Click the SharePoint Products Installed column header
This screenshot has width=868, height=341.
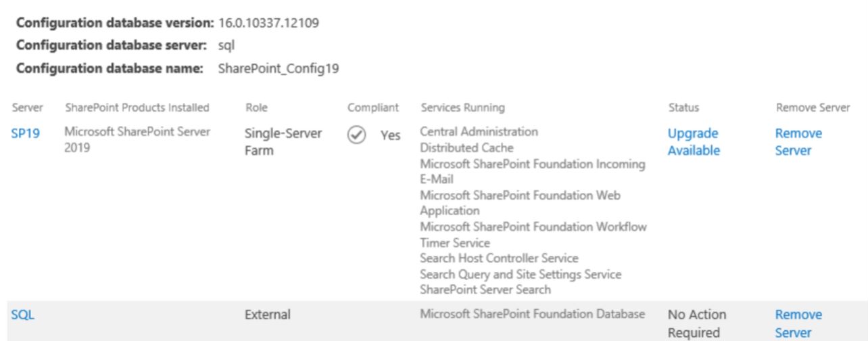pyautogui.click(x=137, y=108)
